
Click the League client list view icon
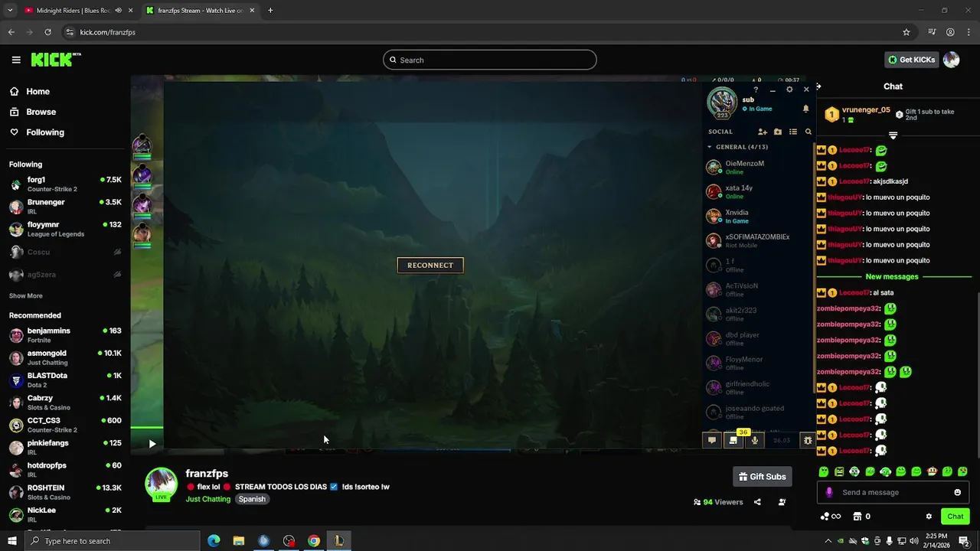tap(793, 132)
